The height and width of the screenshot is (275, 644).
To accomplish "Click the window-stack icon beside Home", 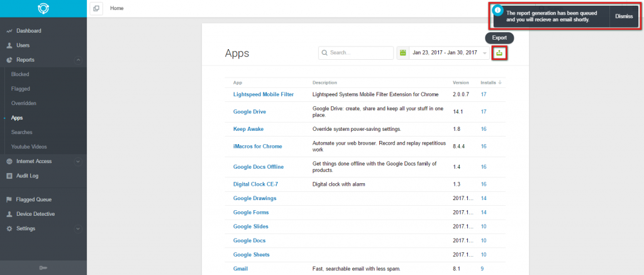I will pyautogui.click(x=96, y=8).
